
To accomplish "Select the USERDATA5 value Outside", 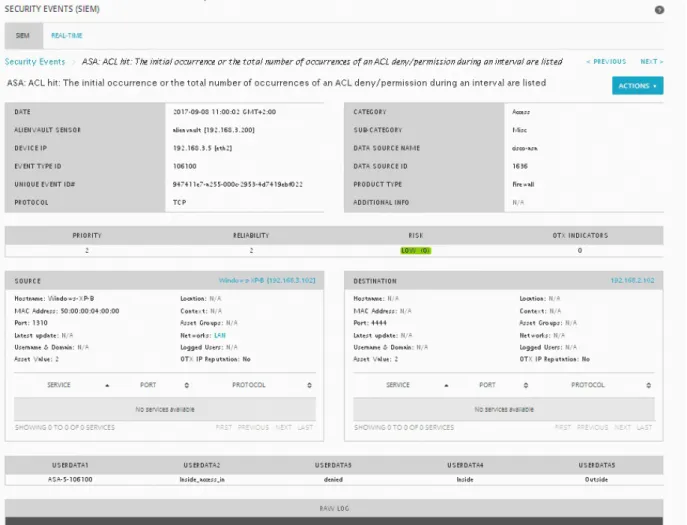I will (596, 479).
